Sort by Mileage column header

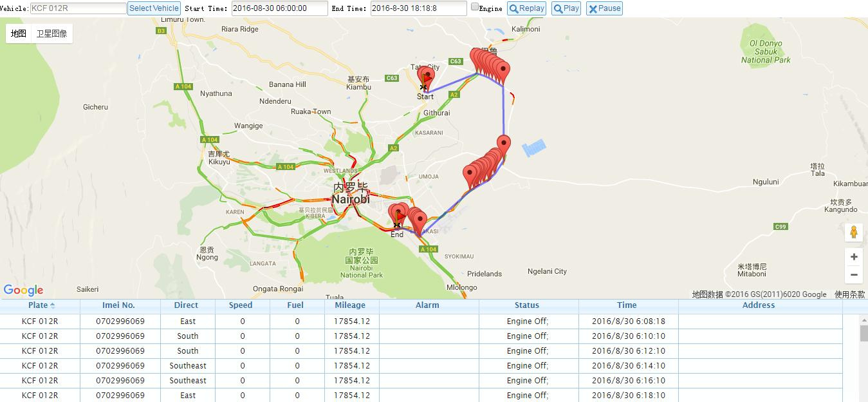tap(352, 305)
